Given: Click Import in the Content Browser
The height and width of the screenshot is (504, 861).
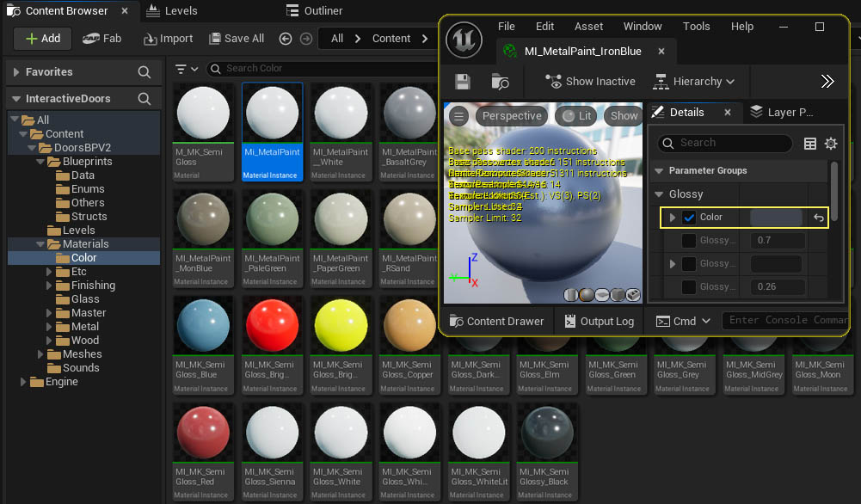Looking at the screenshot, I should (168, 39).
